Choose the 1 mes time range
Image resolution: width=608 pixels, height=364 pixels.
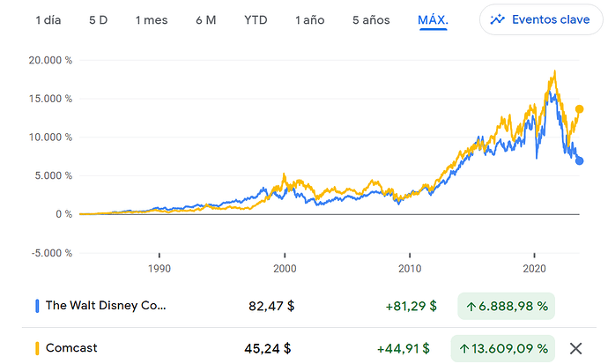[151, 19]
